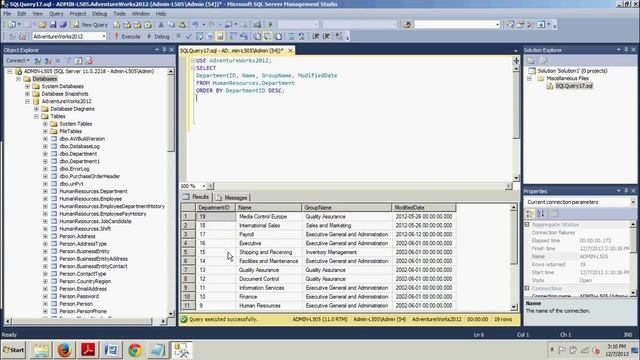The image size is (640, 360).
Task: Click the Refresh icon in Object Explorer
Action: click(78, 61)
